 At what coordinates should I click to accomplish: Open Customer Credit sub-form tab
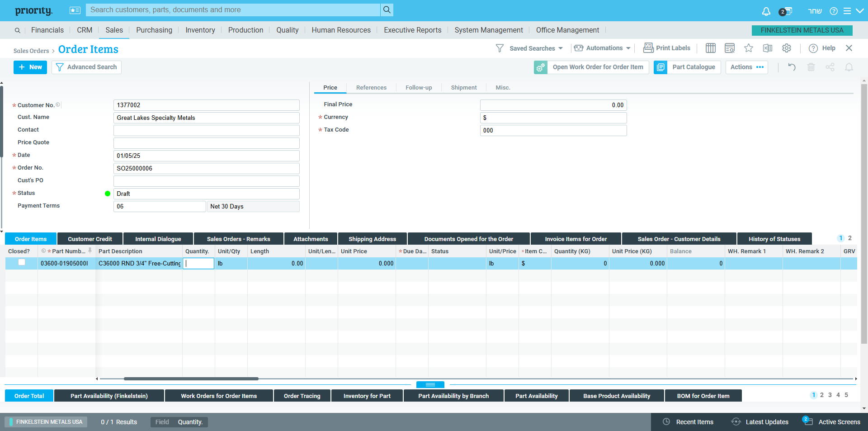coord(90,239)
